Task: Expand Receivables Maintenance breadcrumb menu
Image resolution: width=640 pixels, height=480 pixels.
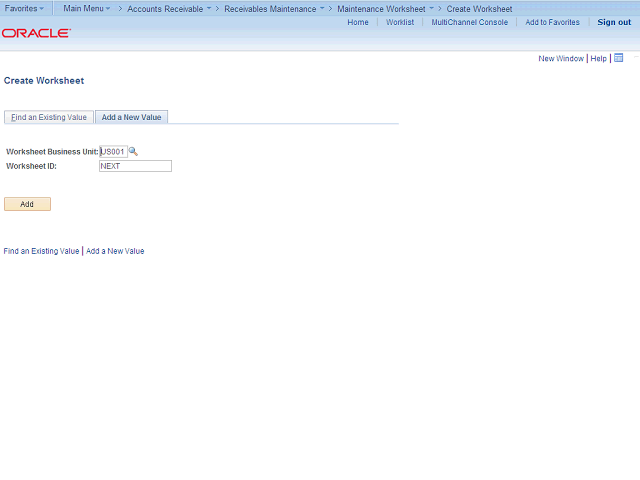Action: [x=274, y=9]
